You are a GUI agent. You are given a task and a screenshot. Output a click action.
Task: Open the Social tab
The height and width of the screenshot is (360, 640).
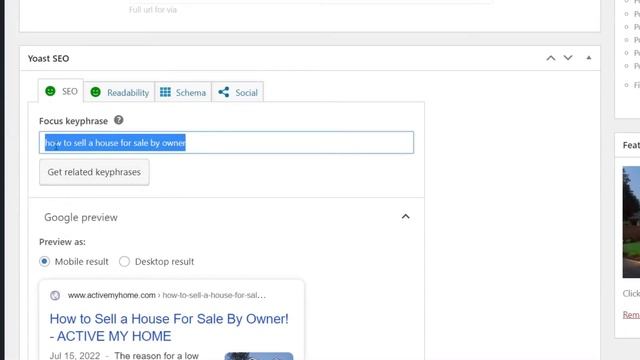[238, 92]
